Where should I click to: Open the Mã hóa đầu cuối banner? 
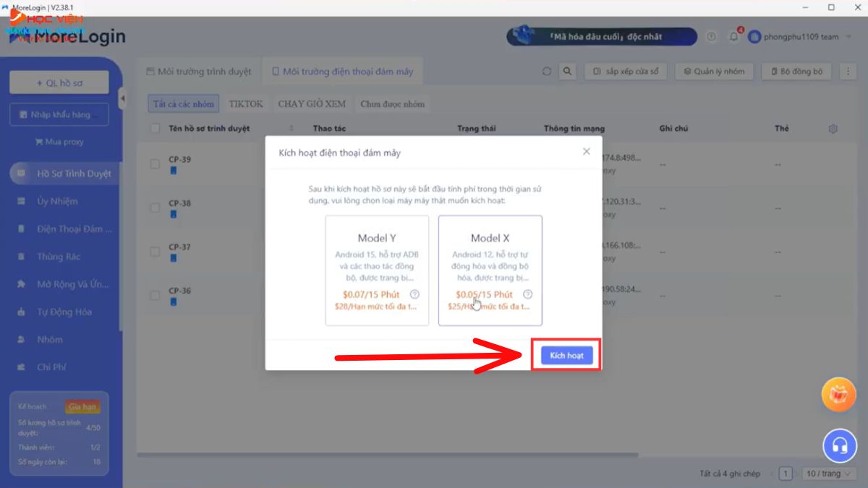[x=602, y=36]
